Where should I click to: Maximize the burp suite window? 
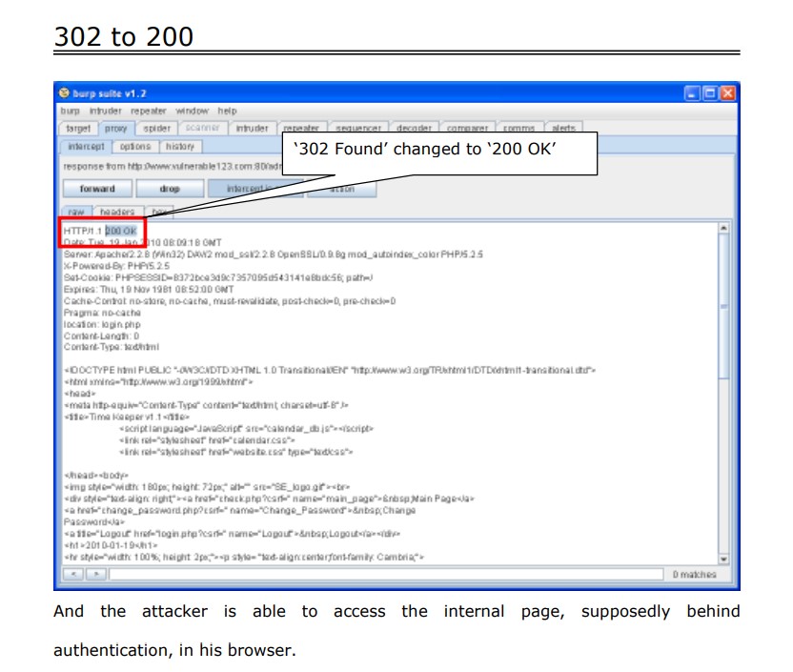[710, 93]
